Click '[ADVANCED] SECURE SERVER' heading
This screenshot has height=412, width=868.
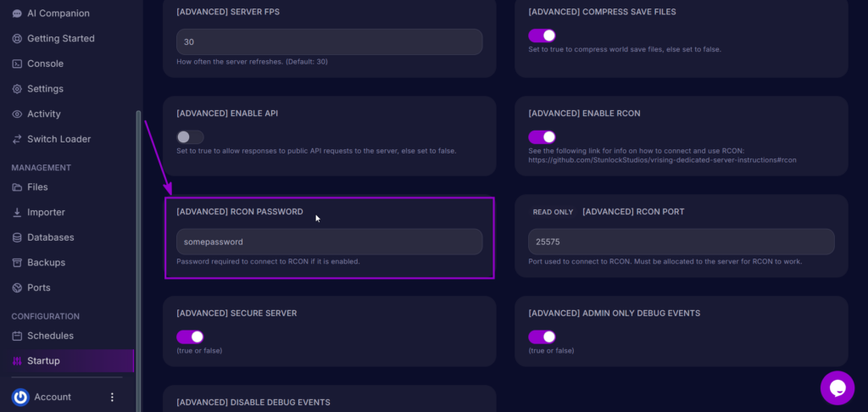tap(237, 313)
